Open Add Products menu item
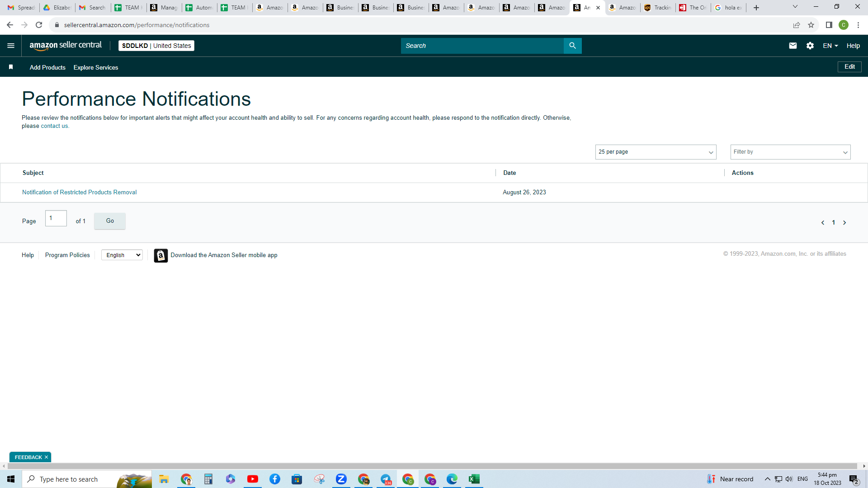 47,67
